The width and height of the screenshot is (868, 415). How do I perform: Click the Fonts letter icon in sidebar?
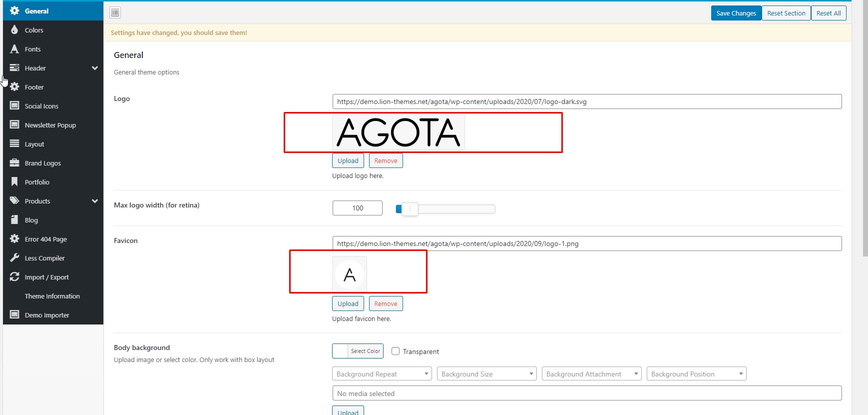point(14,49)
